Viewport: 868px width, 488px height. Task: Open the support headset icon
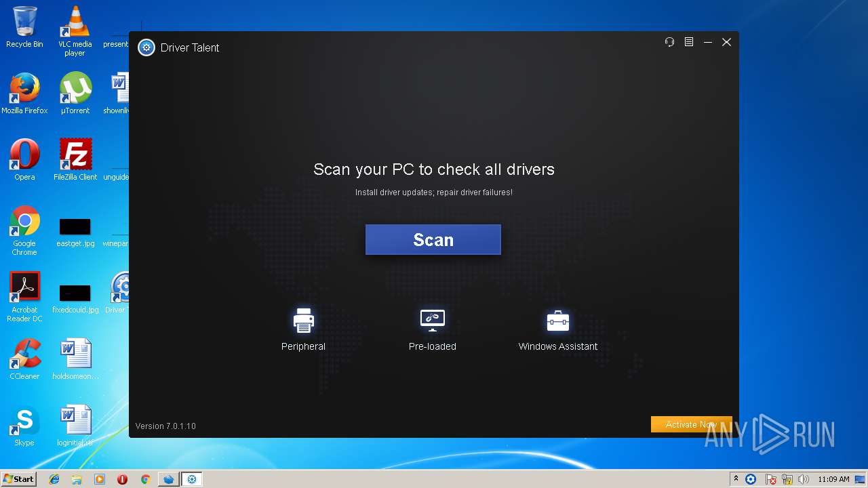click(669, 42)
